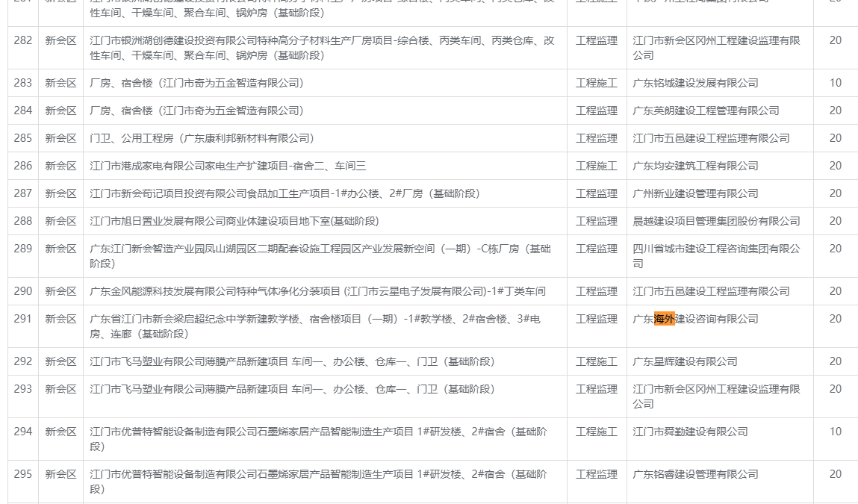Click the score 10 in row 294

(x=835, y=432)
